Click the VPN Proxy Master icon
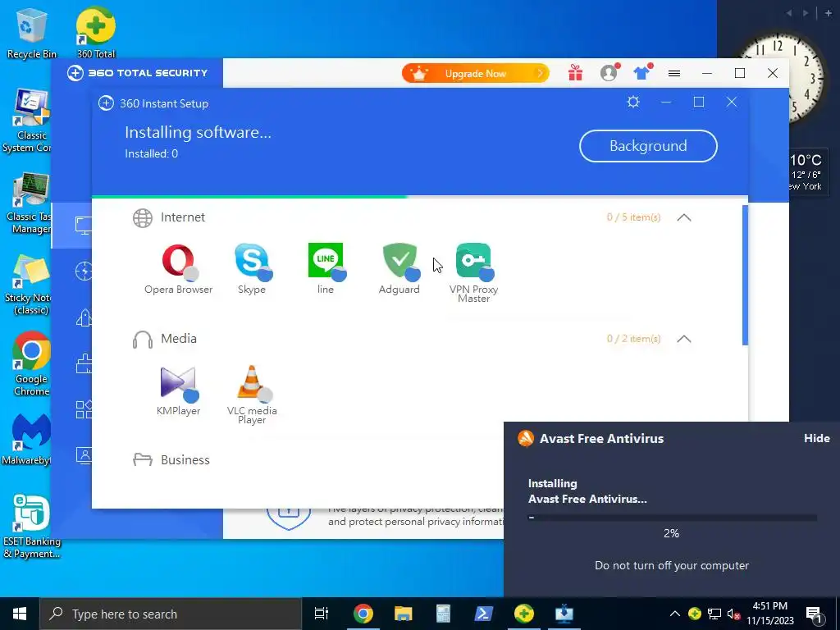Image resolution: width=840 pixels, height=630 pixels. click(474, 261)
